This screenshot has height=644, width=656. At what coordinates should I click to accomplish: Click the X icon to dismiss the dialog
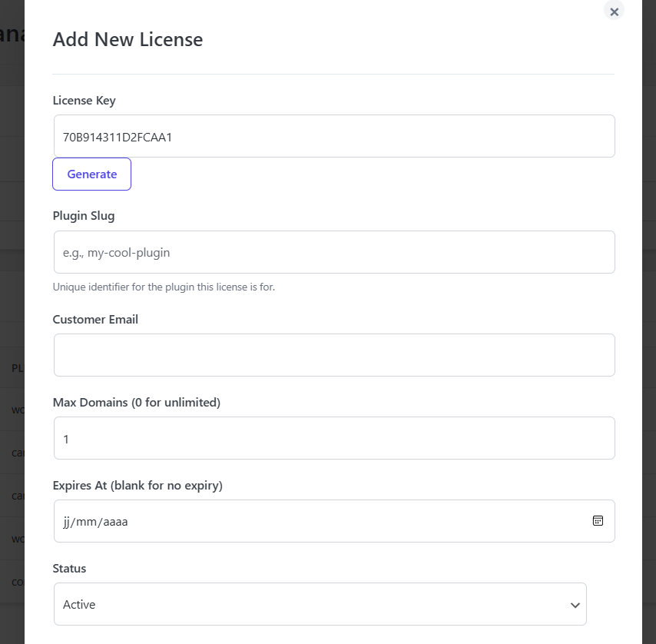(614, 12)
